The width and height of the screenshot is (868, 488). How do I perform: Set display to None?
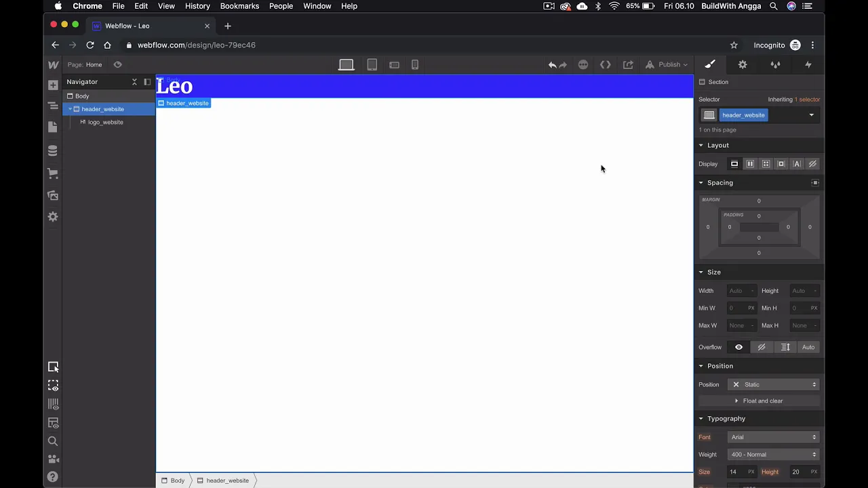coord(812,164)
